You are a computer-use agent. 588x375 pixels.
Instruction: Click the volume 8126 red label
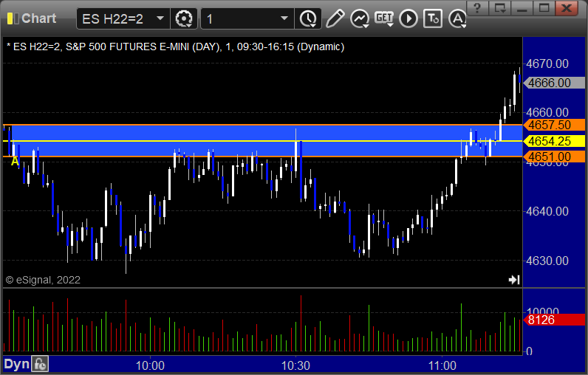(x=554, y=320)
